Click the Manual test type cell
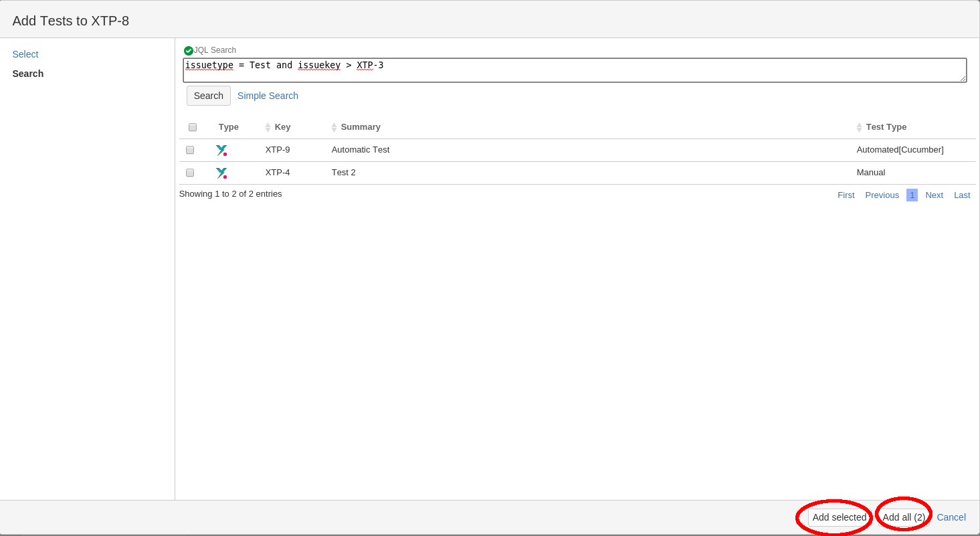 pos(871,173)
